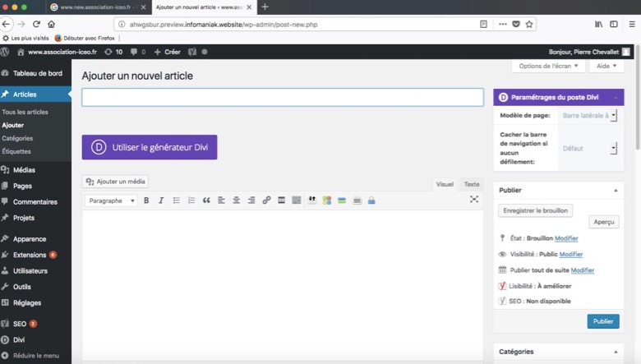Open Pages menu in sidebar
Image resolution: width=641 pixels, height=364 pixels.
tap(35, 186)
